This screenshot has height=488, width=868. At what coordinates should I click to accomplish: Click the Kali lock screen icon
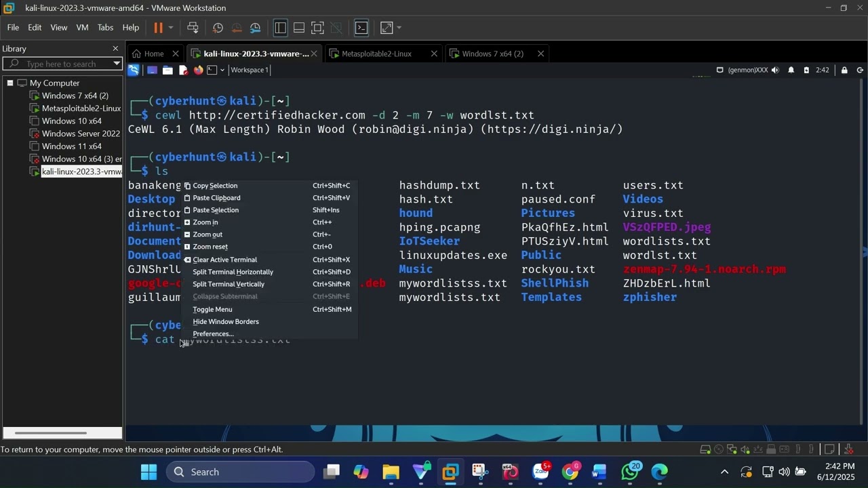pos(844,70)
